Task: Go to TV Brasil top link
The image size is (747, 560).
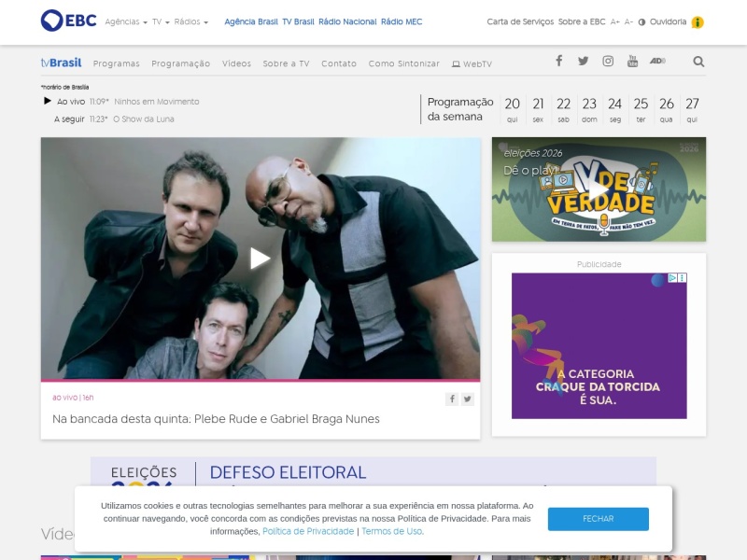Action: (x=298, y=21)
